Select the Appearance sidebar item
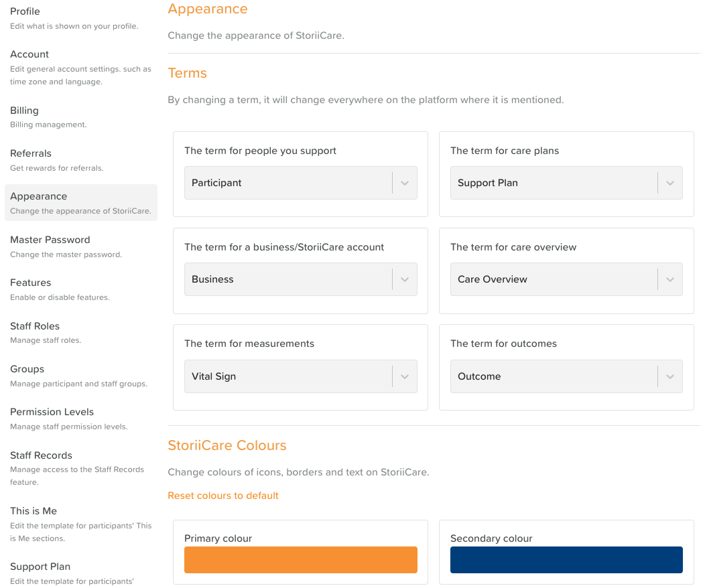 [81, 203]
